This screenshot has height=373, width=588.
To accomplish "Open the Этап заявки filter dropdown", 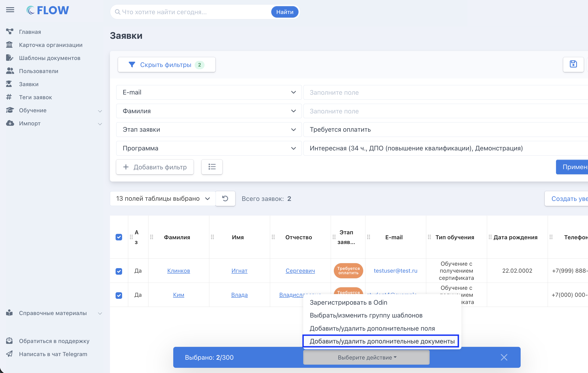I will click(x=209, y=129).
